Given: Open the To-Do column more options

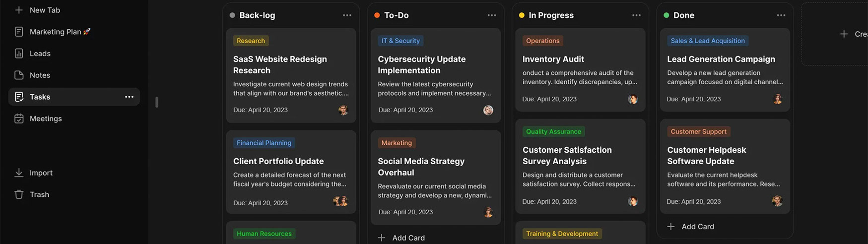Looking at the screenshot, I should pyautogui.click(x=491, y=15).
